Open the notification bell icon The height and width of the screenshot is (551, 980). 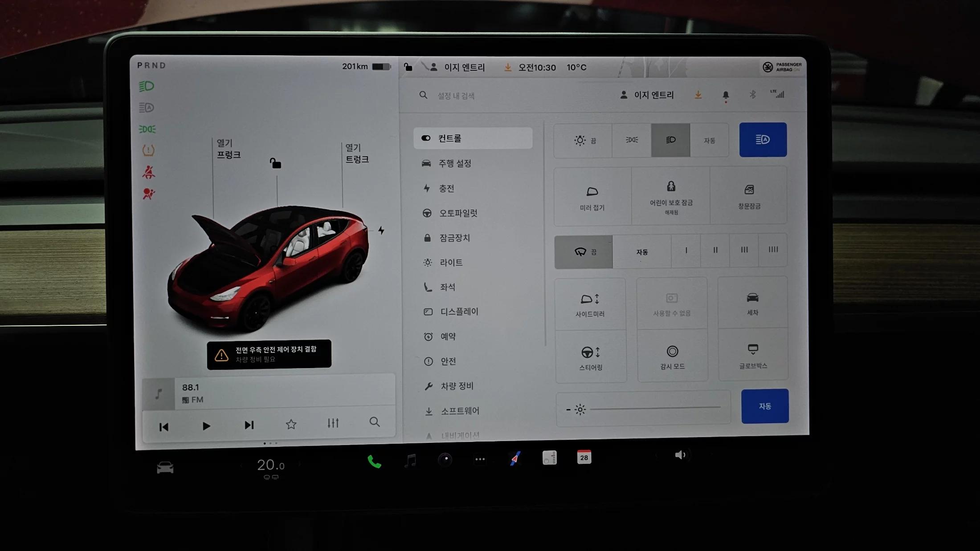(726, 95)
